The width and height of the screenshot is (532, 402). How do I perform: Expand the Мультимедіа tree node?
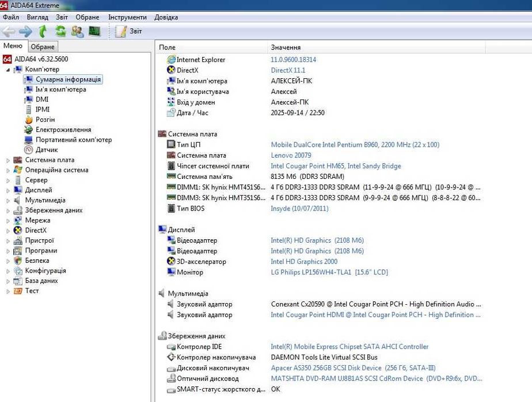coord(8,201)
